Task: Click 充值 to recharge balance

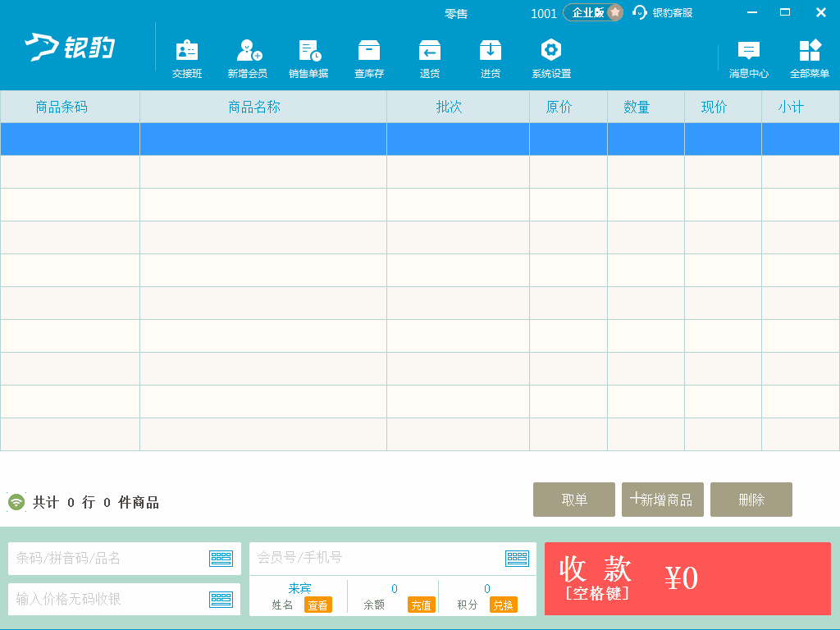Action: (421, 605)
